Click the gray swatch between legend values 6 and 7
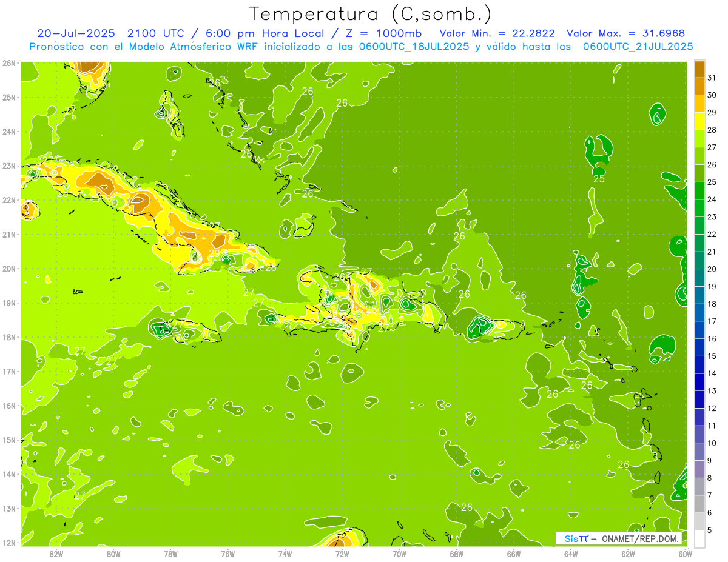The width and height of the screenshot is (728, 562). (699, 504)
